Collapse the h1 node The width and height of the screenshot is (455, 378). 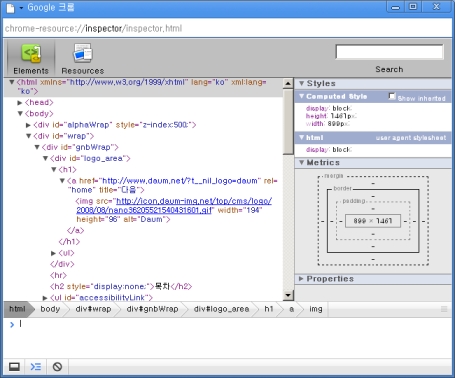tap(54, 170)
